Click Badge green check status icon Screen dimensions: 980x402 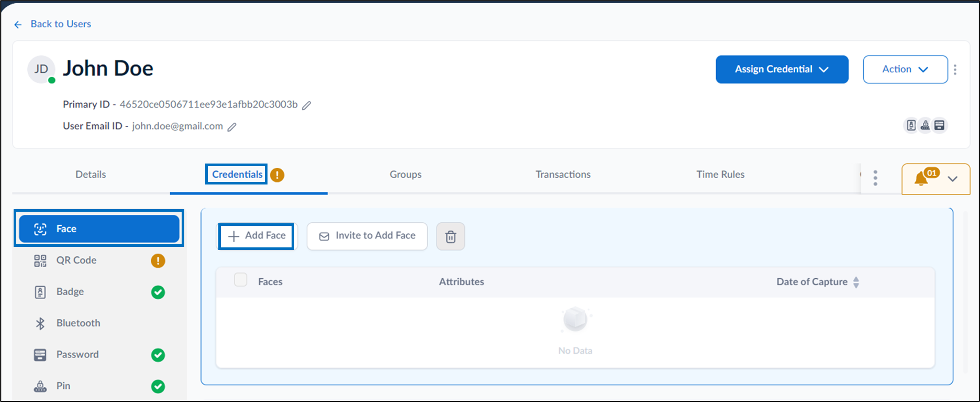click(x=158, y=292)
